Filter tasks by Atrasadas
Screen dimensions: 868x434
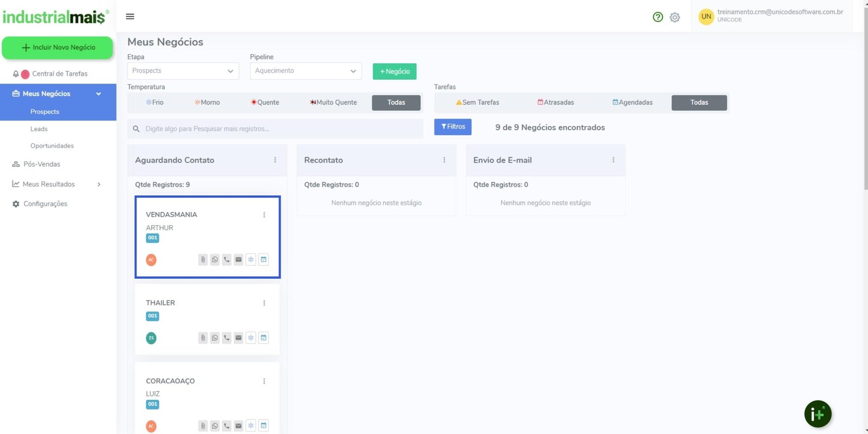pyautogui.click(x=556, y=103)
